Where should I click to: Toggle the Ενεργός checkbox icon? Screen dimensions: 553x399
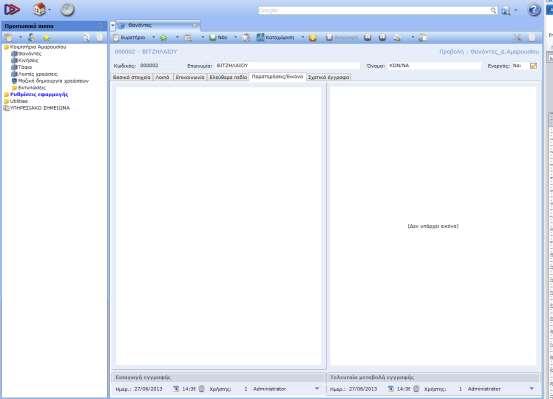point(533,66)
